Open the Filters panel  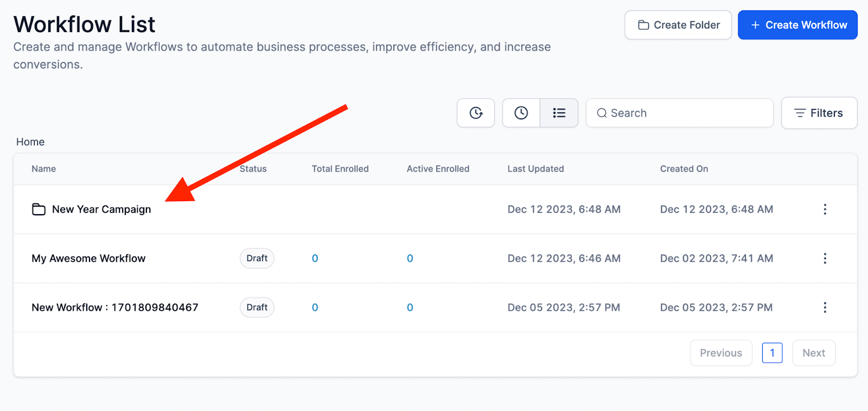click(819, 113)
